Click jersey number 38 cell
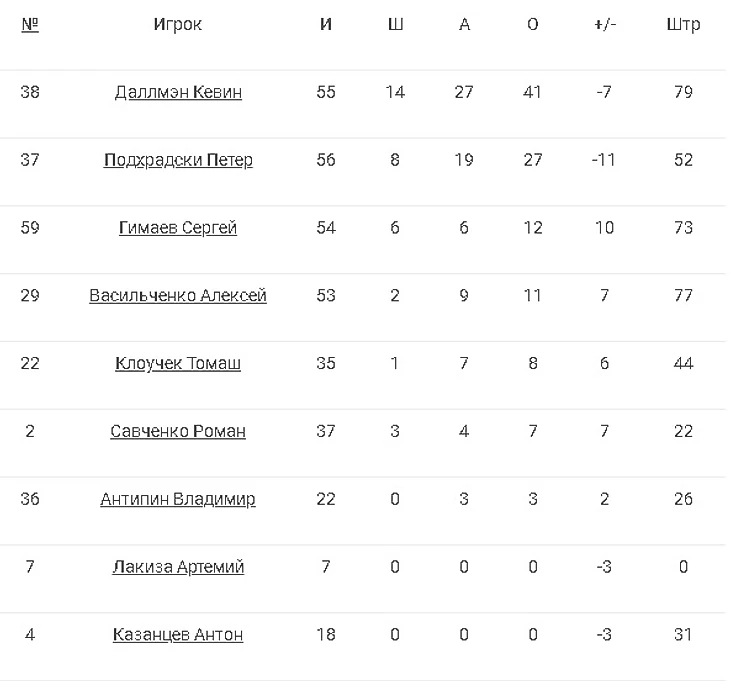 [x=30, y=92]
